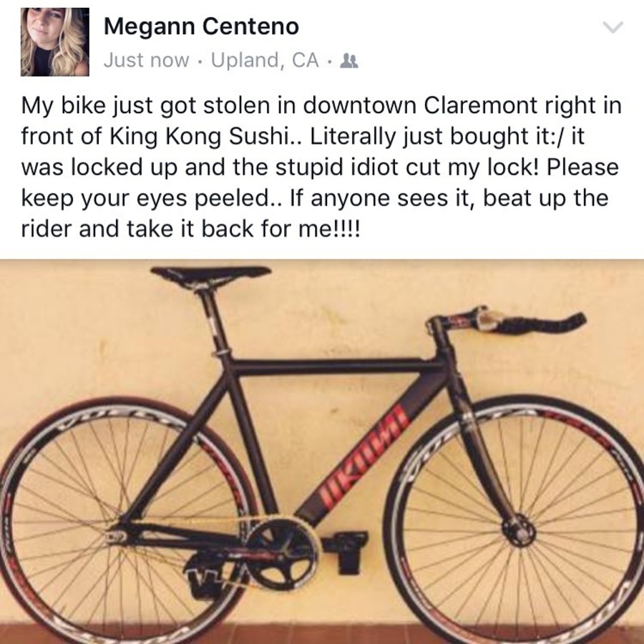Image resolution: width=644 pixels, height=644 pixels.
Task: Click the author name header Megann Centeno
Action: click(203, 27)
